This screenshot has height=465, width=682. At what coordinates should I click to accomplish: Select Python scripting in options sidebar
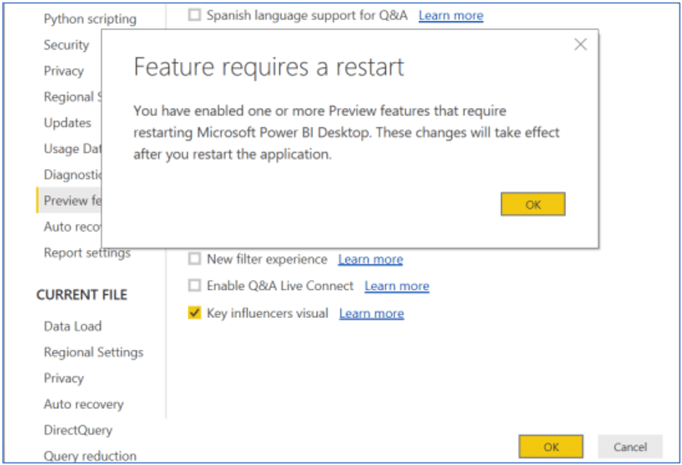click(x=90, y=19)
